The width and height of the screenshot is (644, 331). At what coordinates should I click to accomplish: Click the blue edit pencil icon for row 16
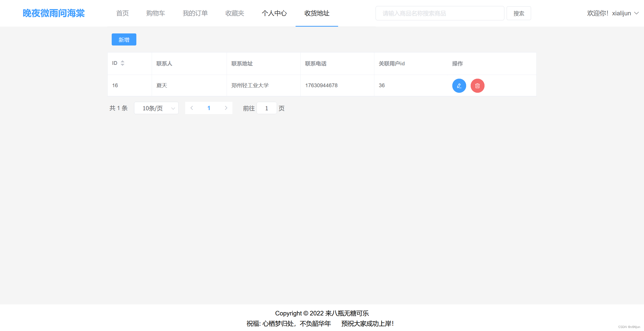coord(459,86)
